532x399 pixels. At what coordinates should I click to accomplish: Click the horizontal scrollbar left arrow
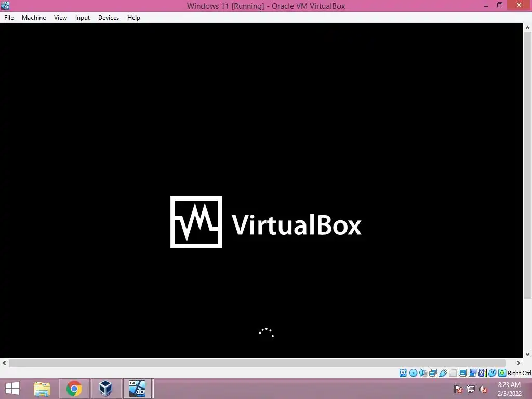4,363
